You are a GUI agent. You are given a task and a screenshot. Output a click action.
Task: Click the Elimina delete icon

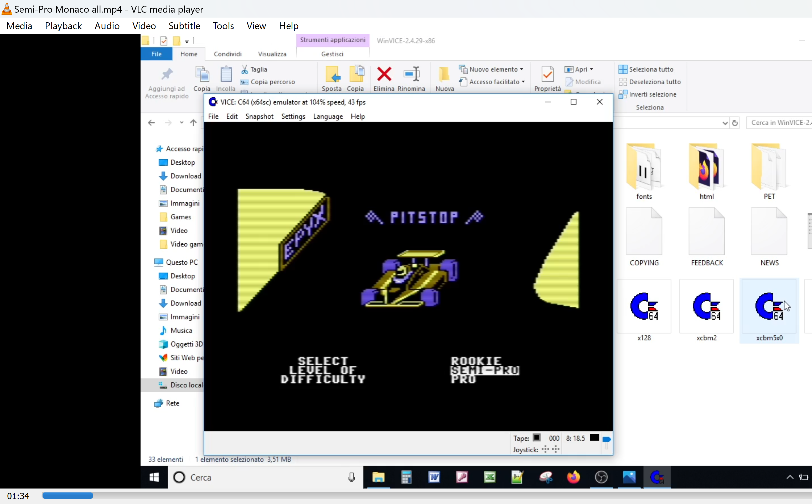pyautogui.click(x=384, y=74)
